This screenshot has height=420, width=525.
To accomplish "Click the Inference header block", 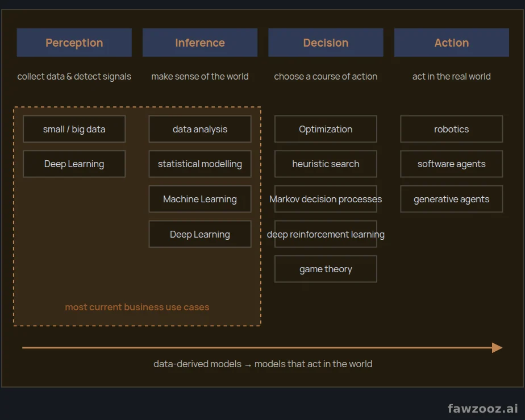I will click(x=200, y=43).
